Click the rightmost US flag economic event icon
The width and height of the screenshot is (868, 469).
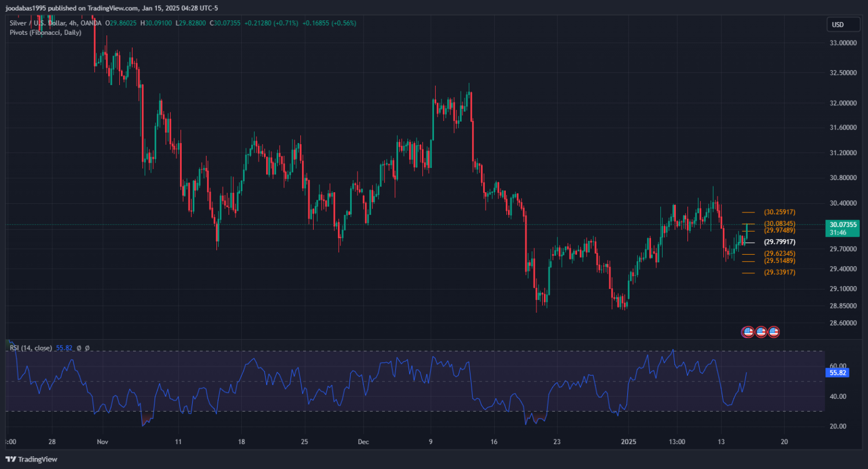774,332
